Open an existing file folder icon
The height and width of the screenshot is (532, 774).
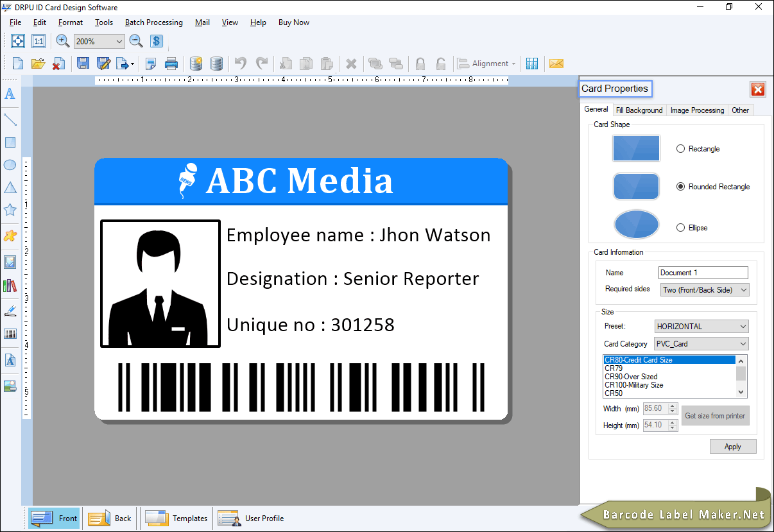[38, 64]
